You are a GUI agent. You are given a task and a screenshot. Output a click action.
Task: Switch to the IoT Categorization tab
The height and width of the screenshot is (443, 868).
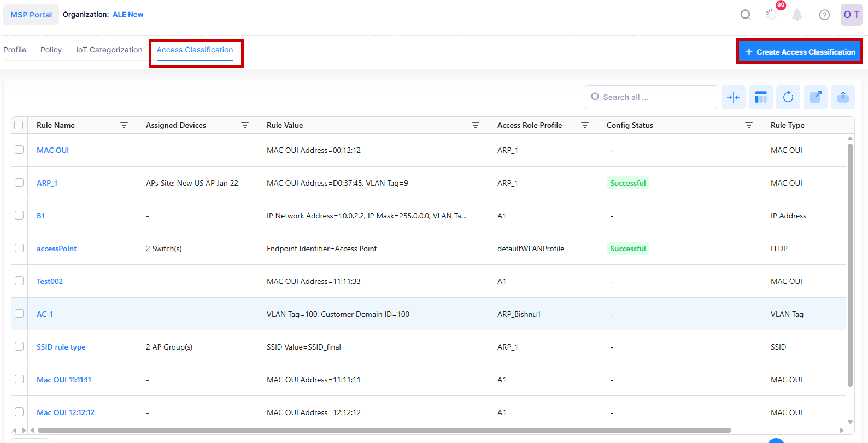[x=109, y=50]
